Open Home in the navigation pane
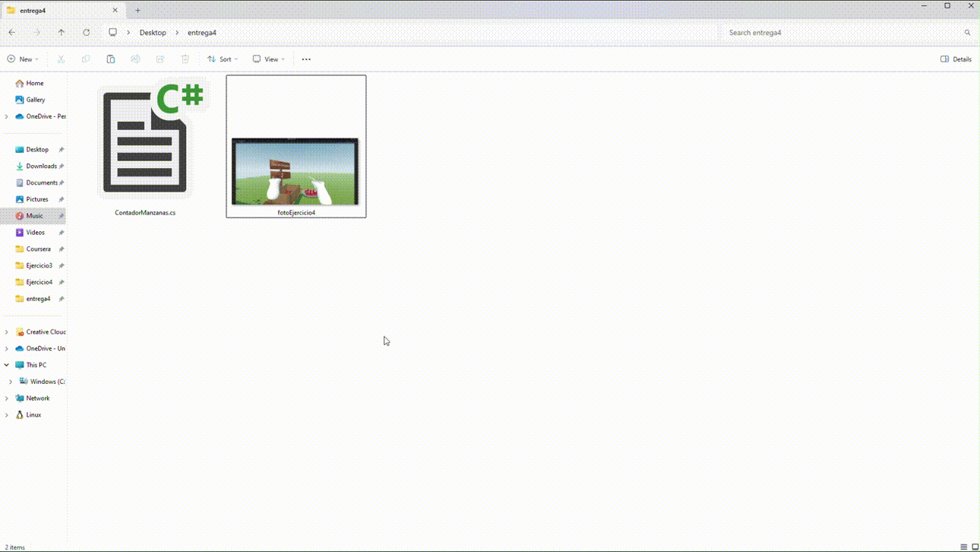 click(x=33, y=84)
